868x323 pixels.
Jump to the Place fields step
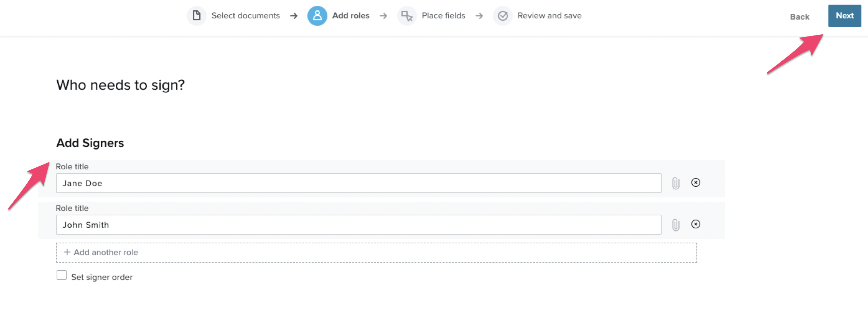click(443, 16)
